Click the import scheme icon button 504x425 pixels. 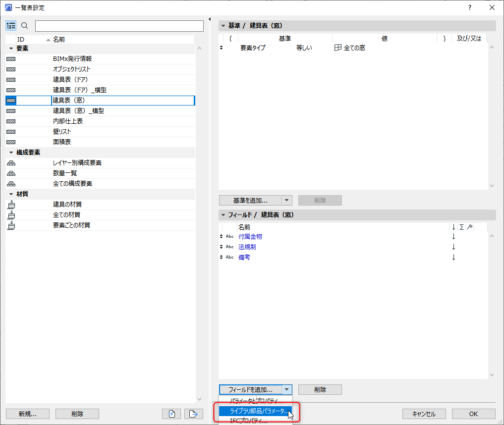pos(171,414)
